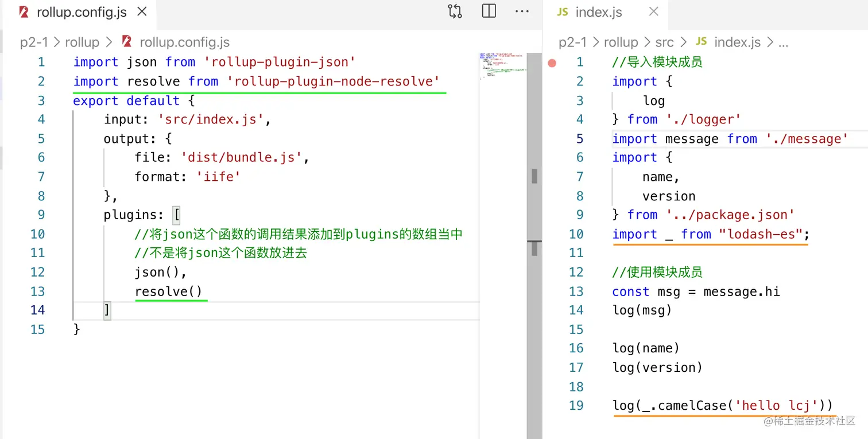Click line number 14 in rollup.config.js
This screenshot has height=439, width=868.
(38, 310)
